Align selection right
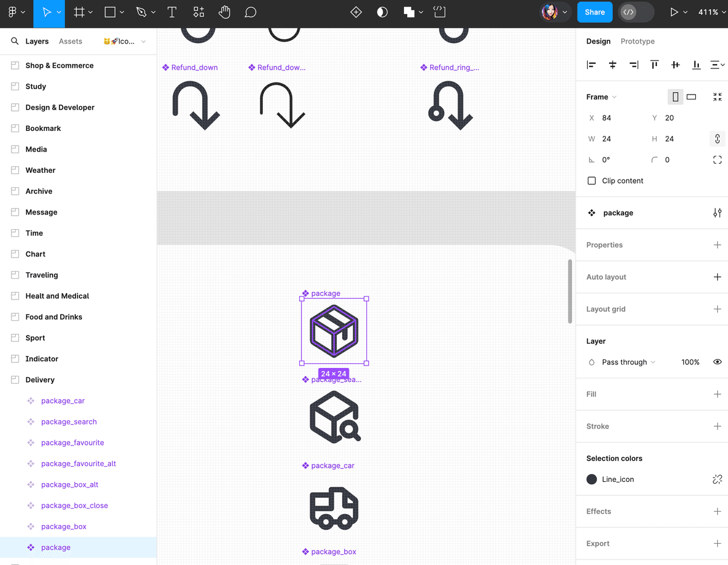The width and height of the screenshot is (728, 565). click(633, 65)
